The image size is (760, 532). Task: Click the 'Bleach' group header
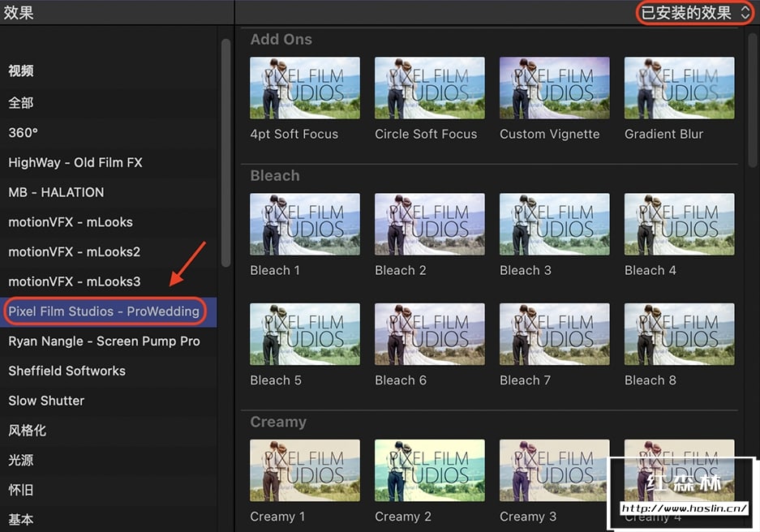pos(275,175)
